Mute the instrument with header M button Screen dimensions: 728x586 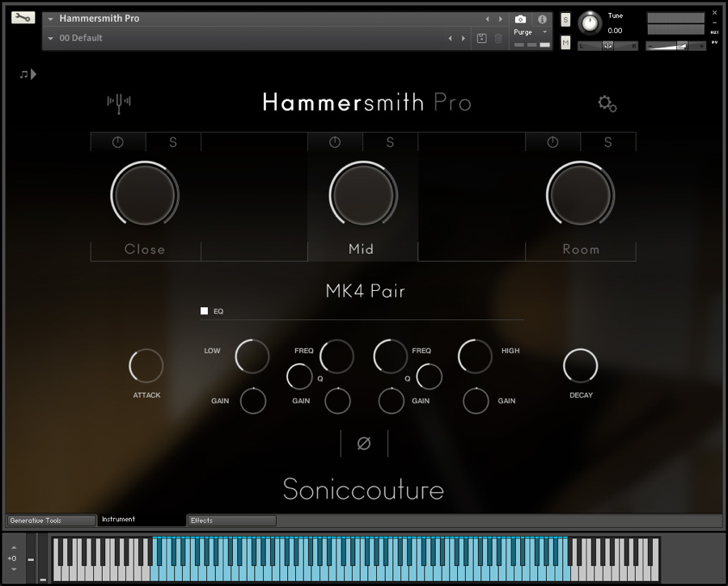tap(565, 43)
